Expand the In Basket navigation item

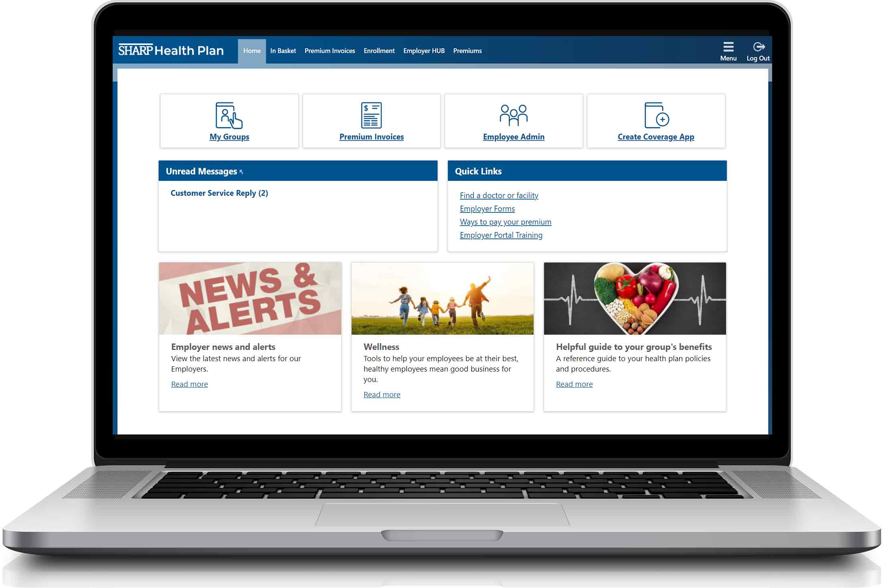coord(283,51)
